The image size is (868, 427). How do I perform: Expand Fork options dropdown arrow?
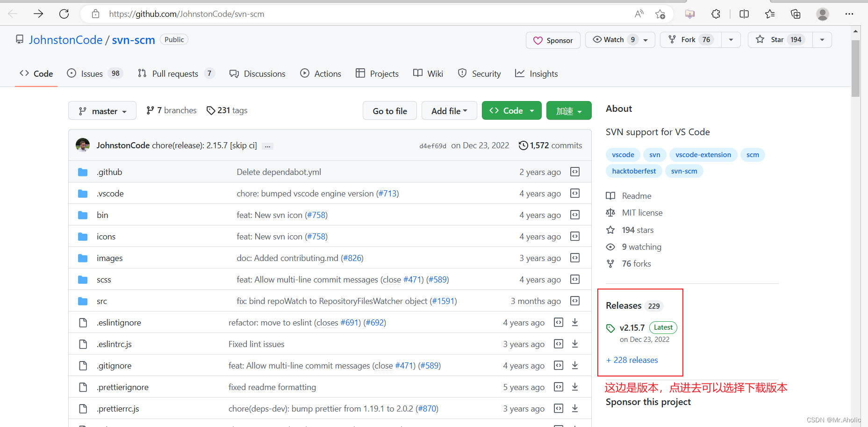(x=731, y=40)
